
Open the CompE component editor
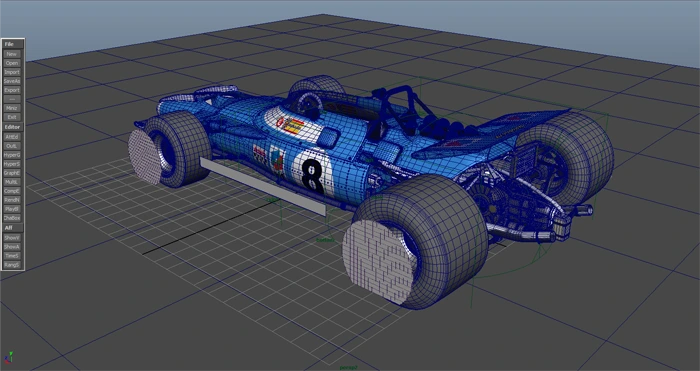[x=12, y=191]
